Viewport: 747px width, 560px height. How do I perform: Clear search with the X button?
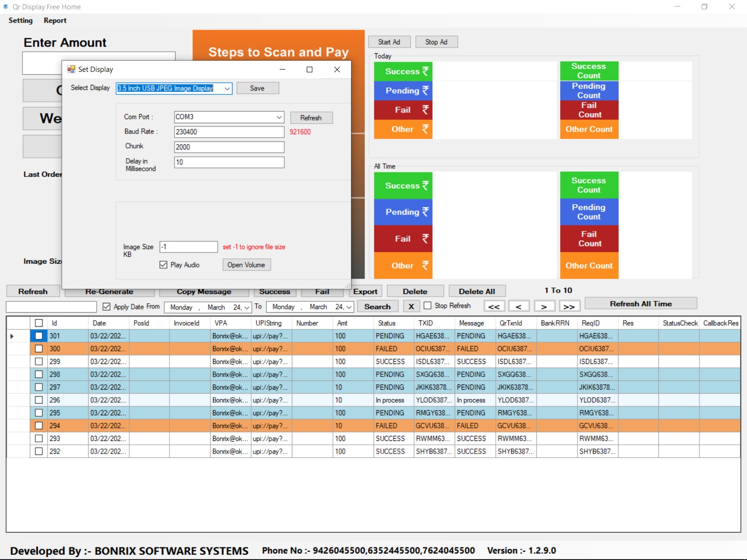[x=411, y=307]
